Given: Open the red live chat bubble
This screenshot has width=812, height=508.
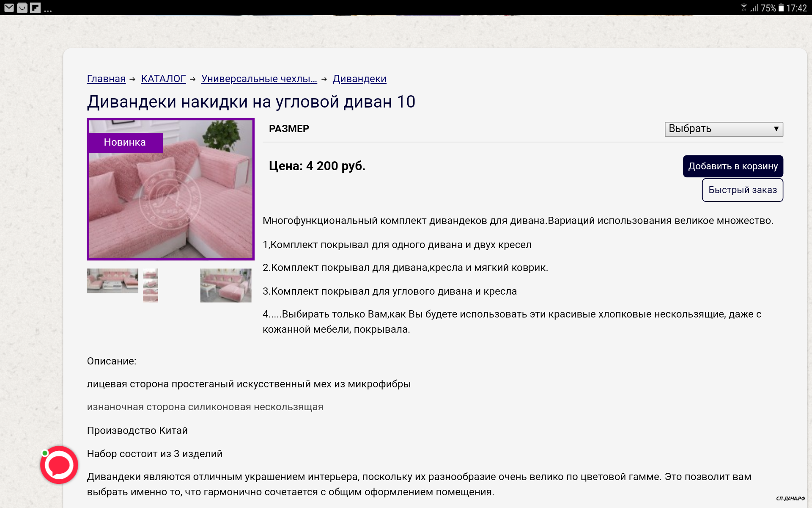Looking at the screenshot, I should click(59, 464).
